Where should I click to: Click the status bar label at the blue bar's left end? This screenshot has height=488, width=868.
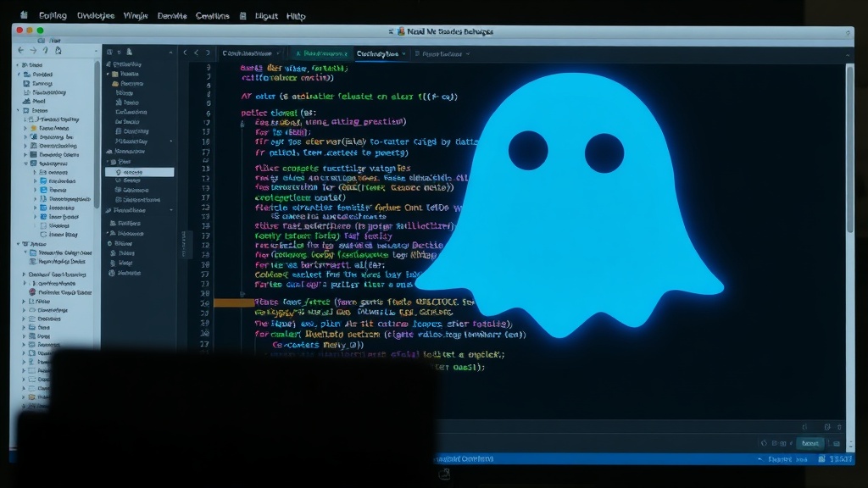point(464,458)
